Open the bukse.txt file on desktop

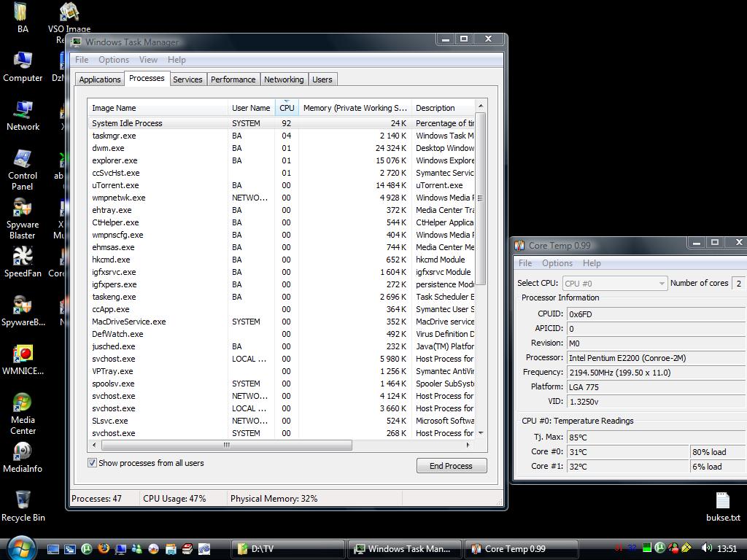coord(722,502)
